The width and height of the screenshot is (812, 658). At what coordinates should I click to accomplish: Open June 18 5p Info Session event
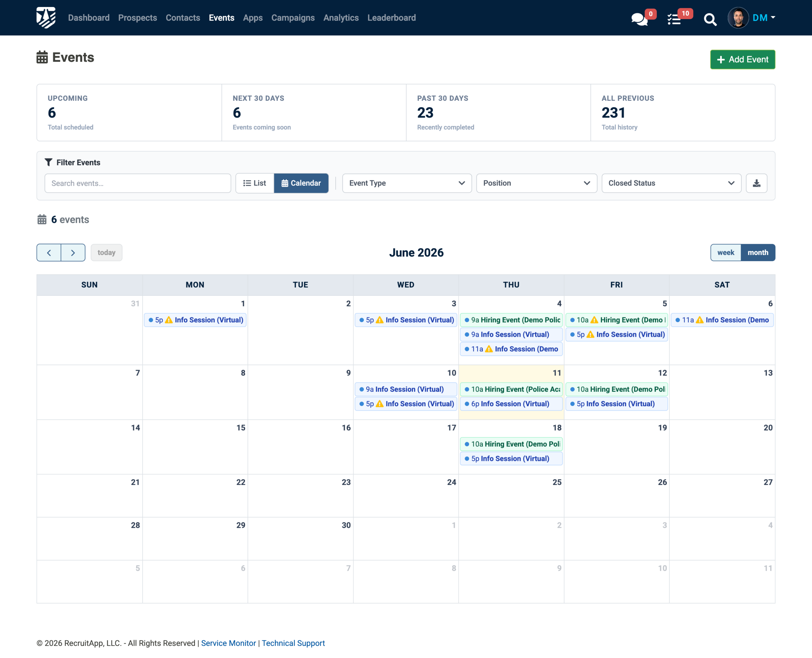511,458
